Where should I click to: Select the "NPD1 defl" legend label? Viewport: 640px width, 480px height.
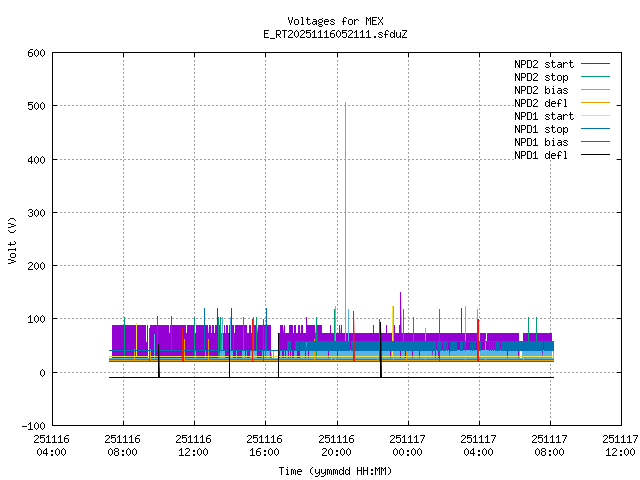click(x=541, y=155)
